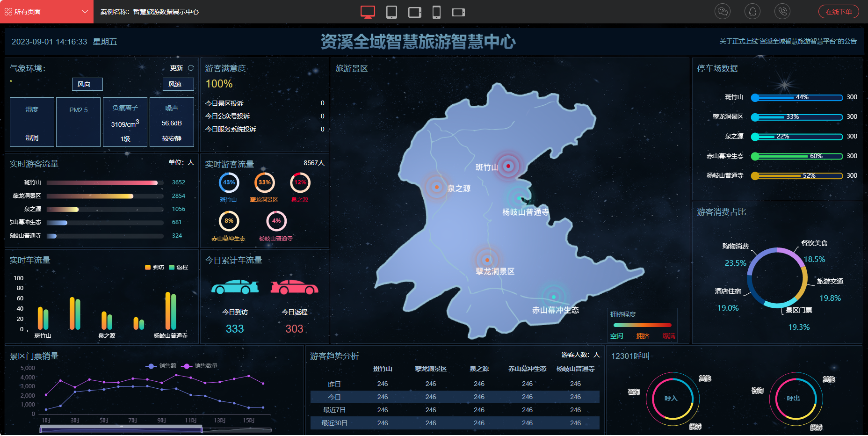Select the desktop preview icon in top bar

point(368,12)
